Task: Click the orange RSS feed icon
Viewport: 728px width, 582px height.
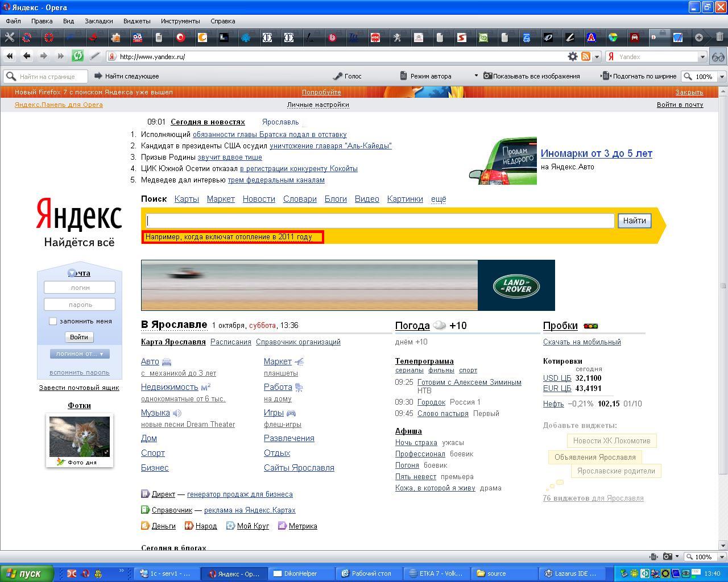Action: 585,57
